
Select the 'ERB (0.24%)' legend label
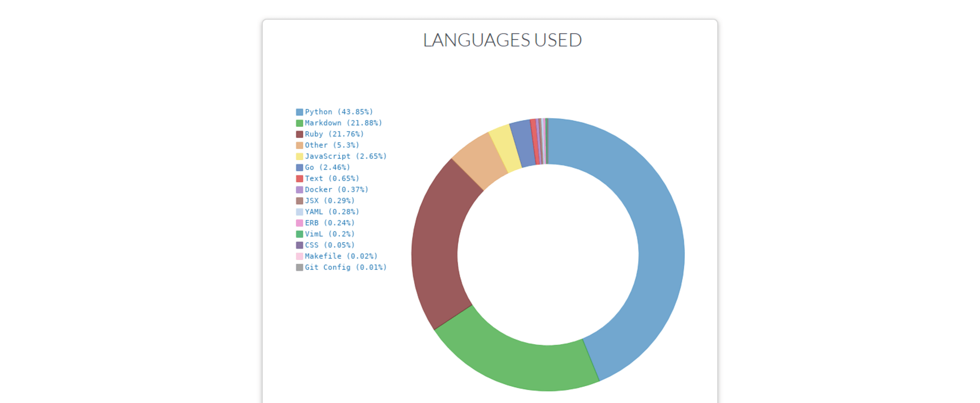330,223
